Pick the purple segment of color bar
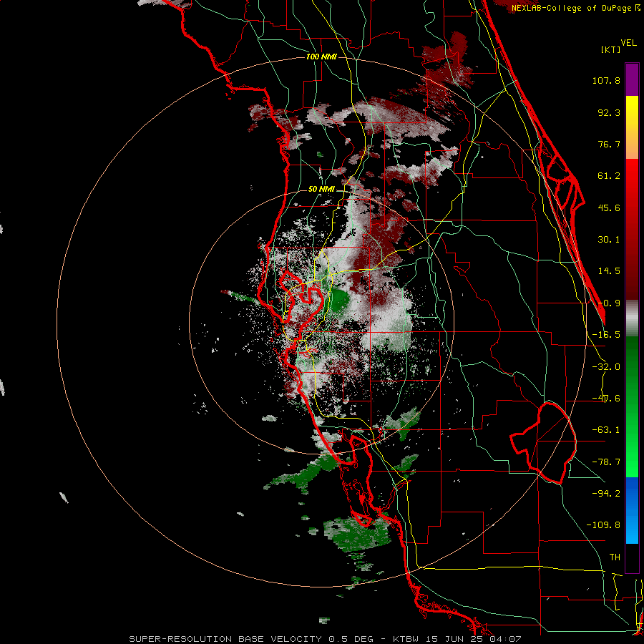The height and width of the screenshot is (644, 644). 632,79
